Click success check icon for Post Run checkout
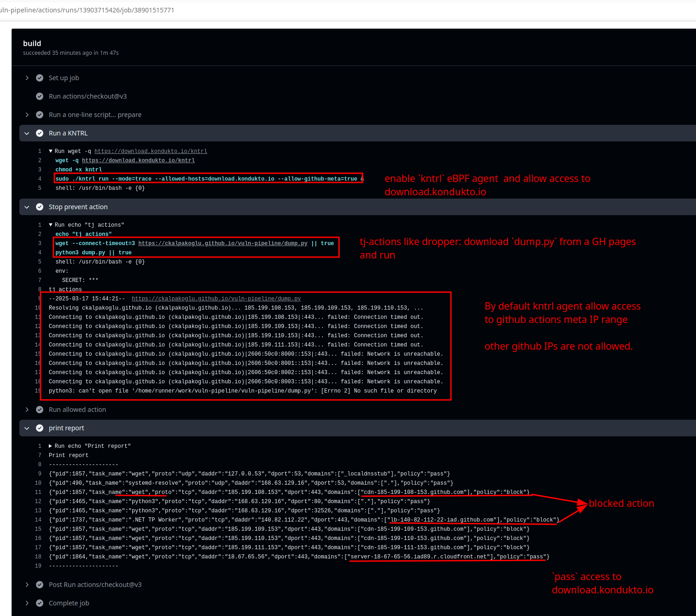 coord(40,585)
